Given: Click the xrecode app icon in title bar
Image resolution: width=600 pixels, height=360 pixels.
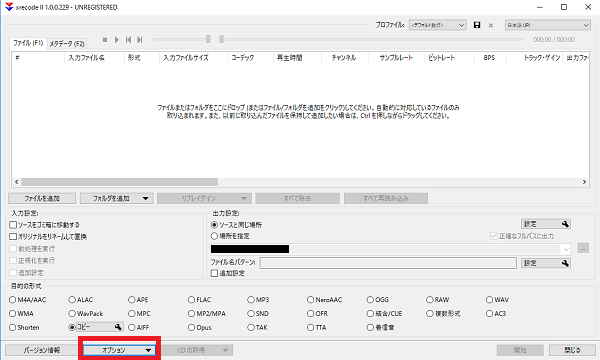Looking at the screenshot, I should (9, 7).
